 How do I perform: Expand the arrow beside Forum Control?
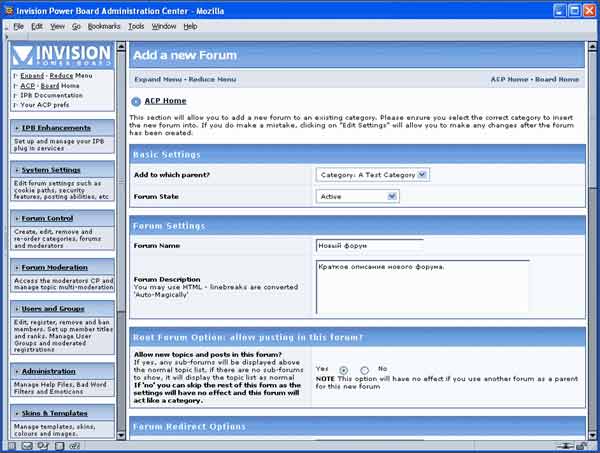(17, 218)
